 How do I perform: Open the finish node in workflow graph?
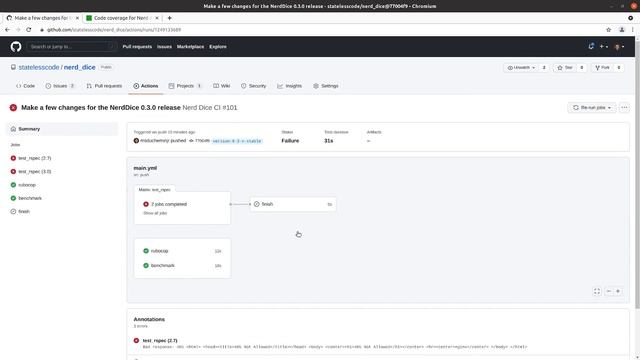293,204
